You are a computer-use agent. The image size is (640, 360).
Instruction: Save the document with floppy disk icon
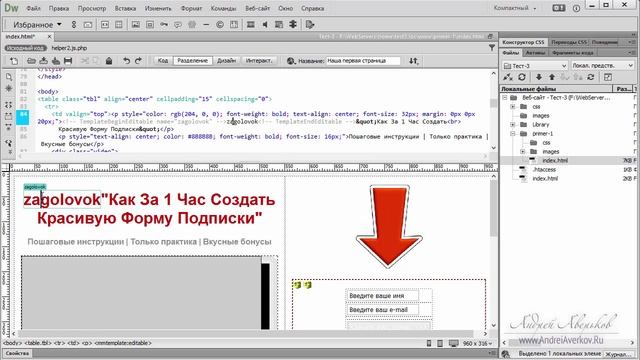coord(68,61)
